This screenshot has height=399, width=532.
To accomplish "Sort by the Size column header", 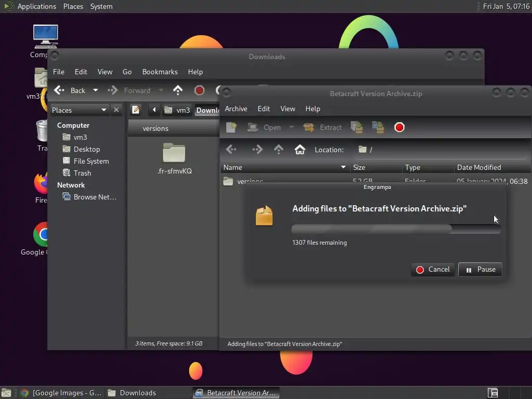I will (x=376, y=167).
